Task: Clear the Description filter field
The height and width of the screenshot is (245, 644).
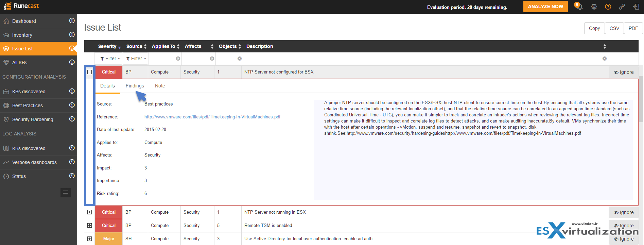Action: point(605,59)
